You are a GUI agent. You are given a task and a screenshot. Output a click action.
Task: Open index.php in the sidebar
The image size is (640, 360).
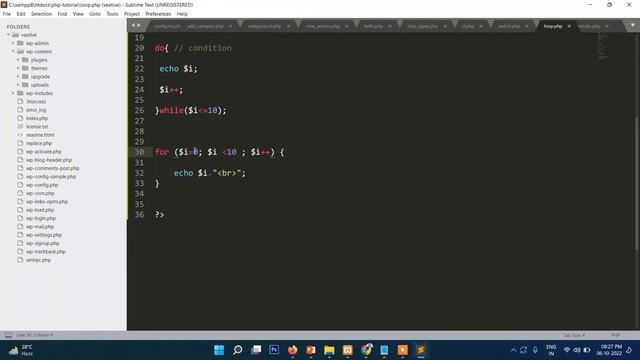coord(37,118)
